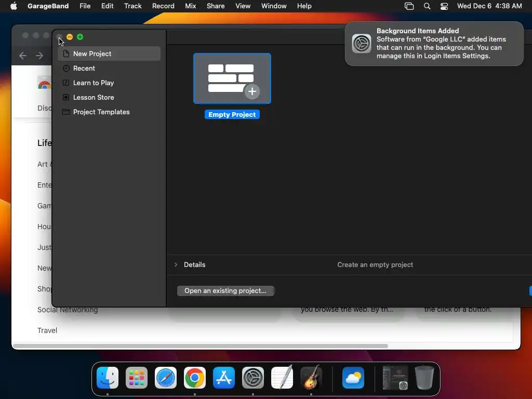The image size is (532, 399).
Task: Click the notification's System Settings icon
Action: (362, 44)
